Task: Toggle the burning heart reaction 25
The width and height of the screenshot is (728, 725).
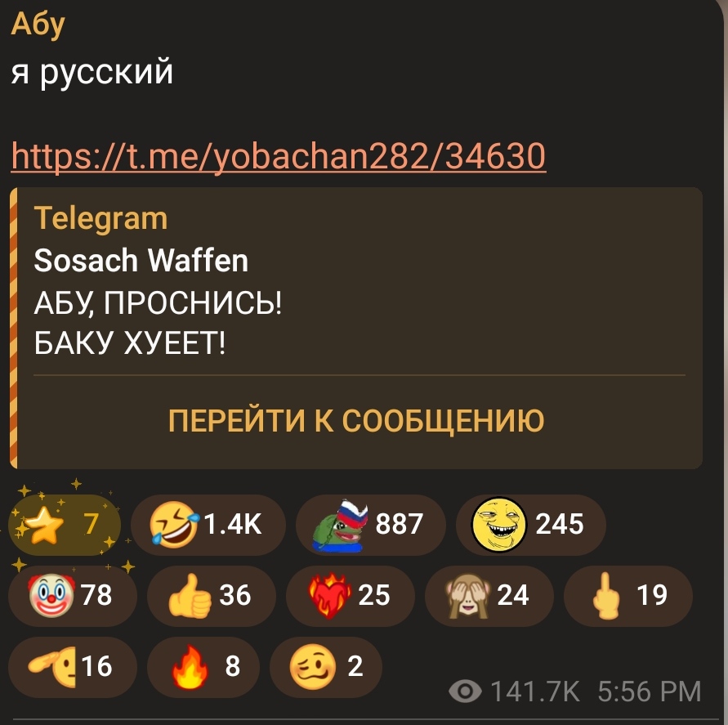Action: coord(351,596)
